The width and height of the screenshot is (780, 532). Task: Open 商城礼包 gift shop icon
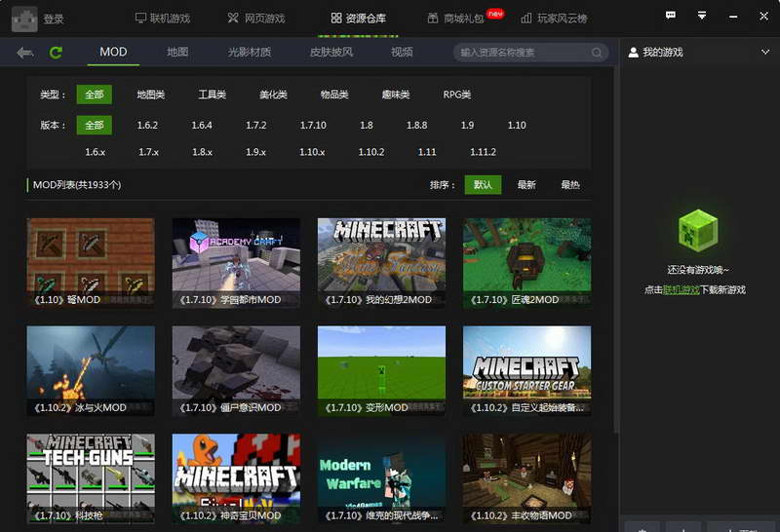(x=433, y=19)
